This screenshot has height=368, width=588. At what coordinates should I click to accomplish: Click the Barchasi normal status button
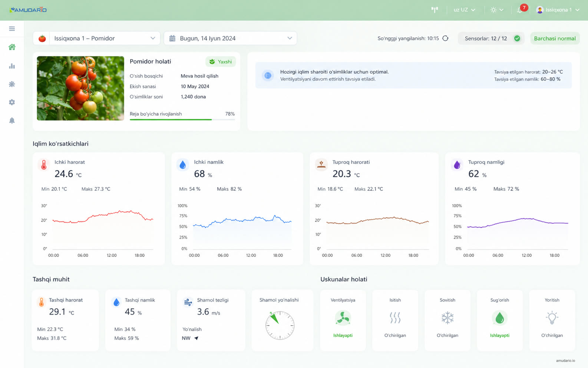pos(555,38)
